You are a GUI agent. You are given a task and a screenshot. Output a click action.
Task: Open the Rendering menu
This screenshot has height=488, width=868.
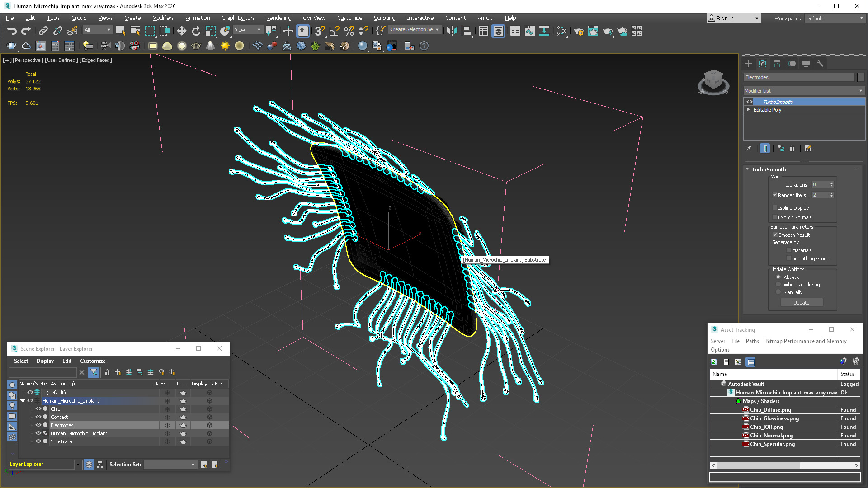click(278, 18)
